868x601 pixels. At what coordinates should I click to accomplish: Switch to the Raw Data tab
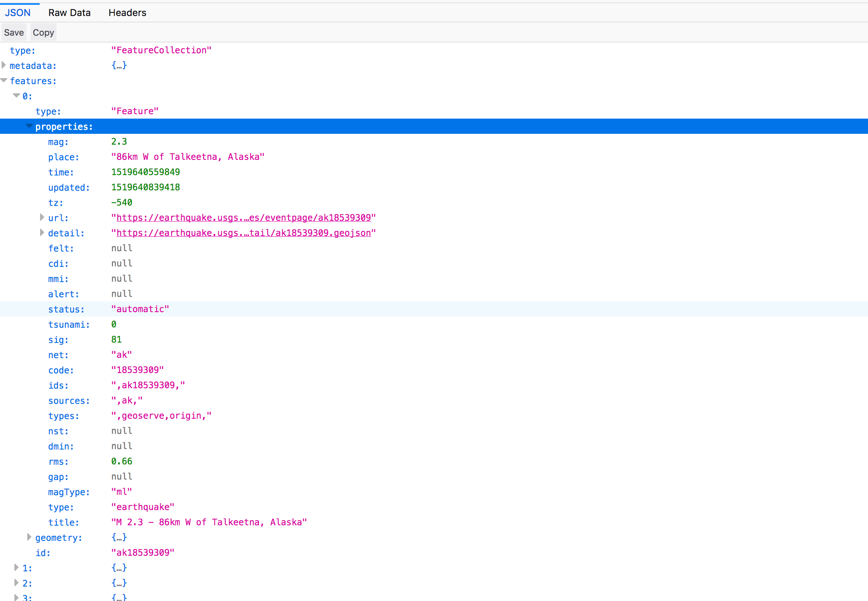(69, 13)
